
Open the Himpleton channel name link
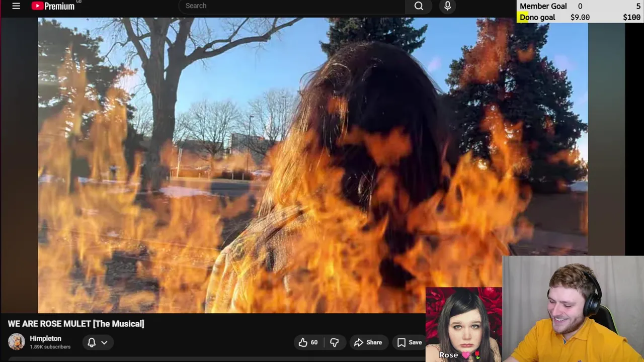(x=45, y=338)
